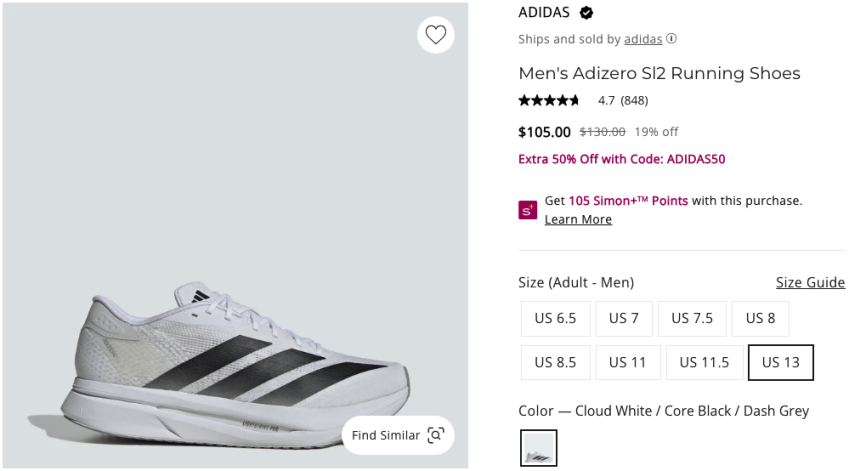Open seller info icon beside adidas link

coord(672,39)
